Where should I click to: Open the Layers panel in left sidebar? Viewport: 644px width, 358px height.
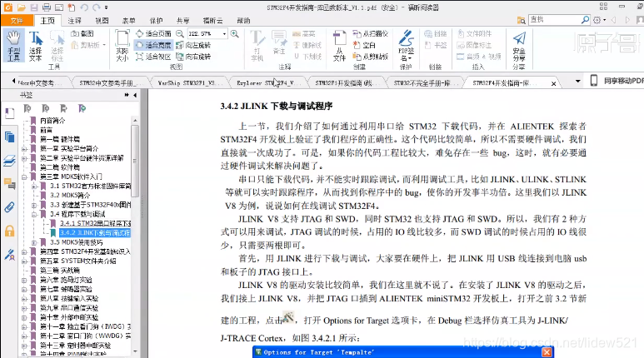(x=9, y=161)
